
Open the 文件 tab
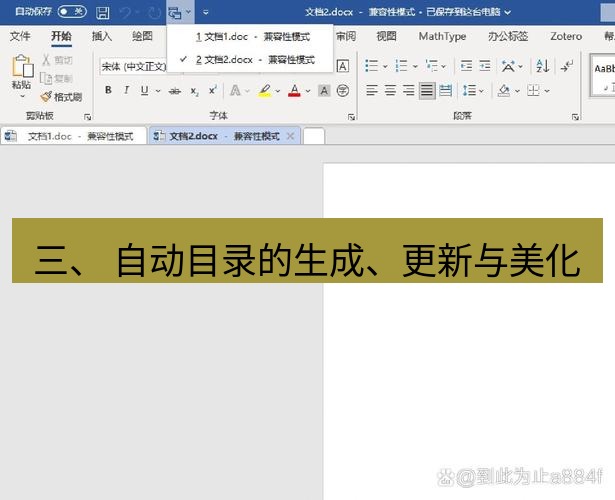[20, 36]
